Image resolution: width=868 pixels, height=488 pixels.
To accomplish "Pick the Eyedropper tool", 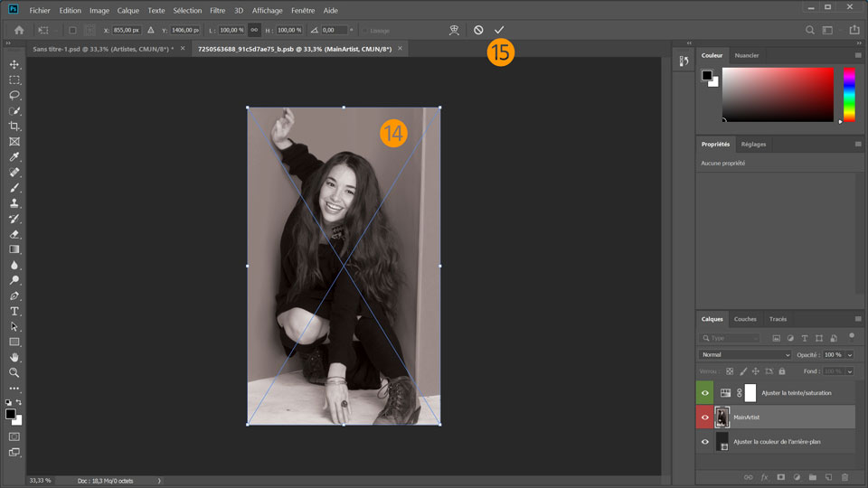I will click(14, 156).
